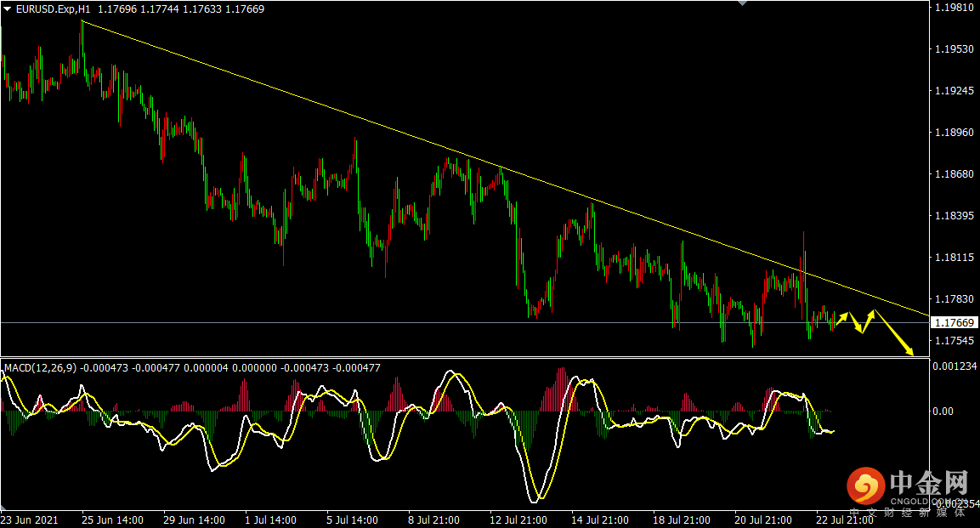This screenshot has width=980, height=528.
Task: Click the 12 Jul 21:00 time label
Action: 518,519
